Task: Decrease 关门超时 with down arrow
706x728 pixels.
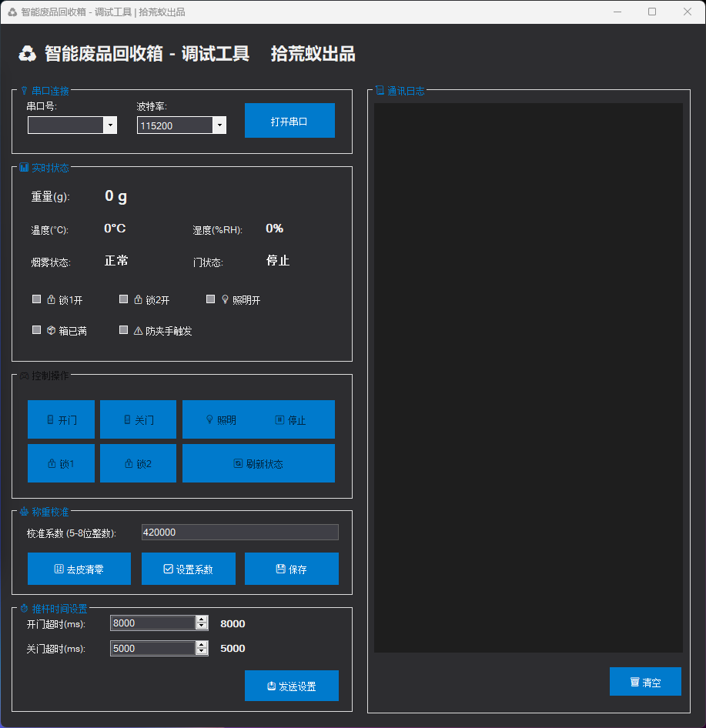Action: click(202, 652)
